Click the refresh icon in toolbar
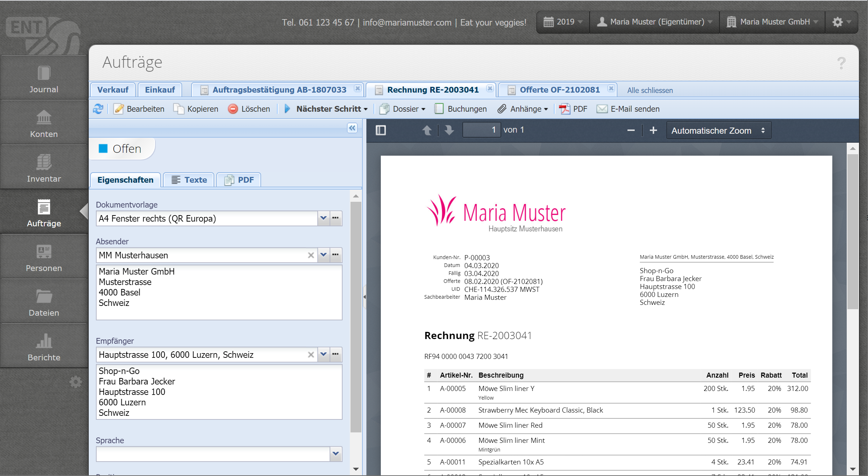Viewport: 868px width, 476px height. pyautogui.click(x=98, y=109)
